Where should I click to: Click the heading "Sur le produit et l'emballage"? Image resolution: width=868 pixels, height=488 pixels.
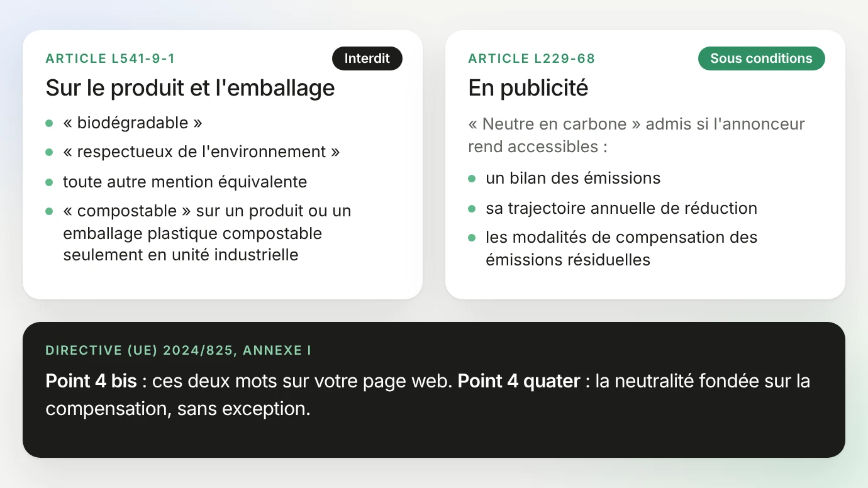tap(190, 88)
